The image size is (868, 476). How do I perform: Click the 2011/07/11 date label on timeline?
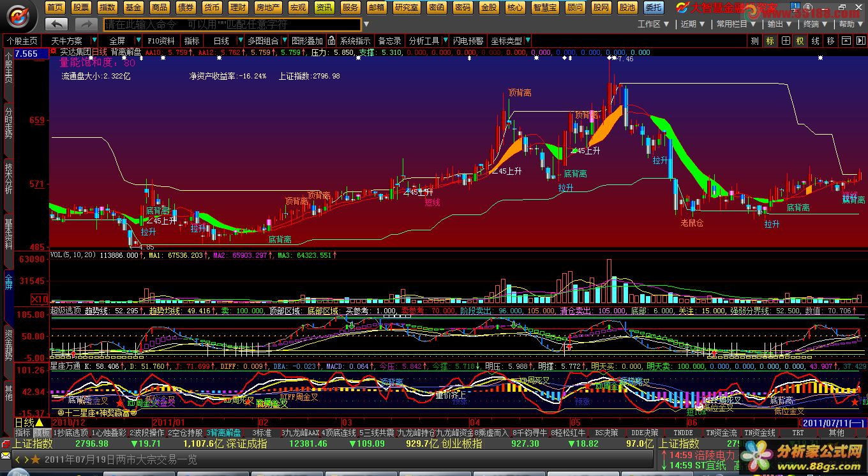coord(833,422)
